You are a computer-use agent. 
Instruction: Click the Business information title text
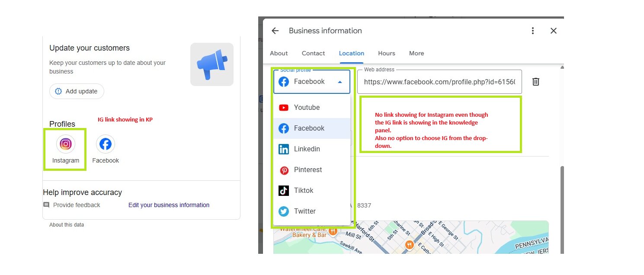[325, 31]
